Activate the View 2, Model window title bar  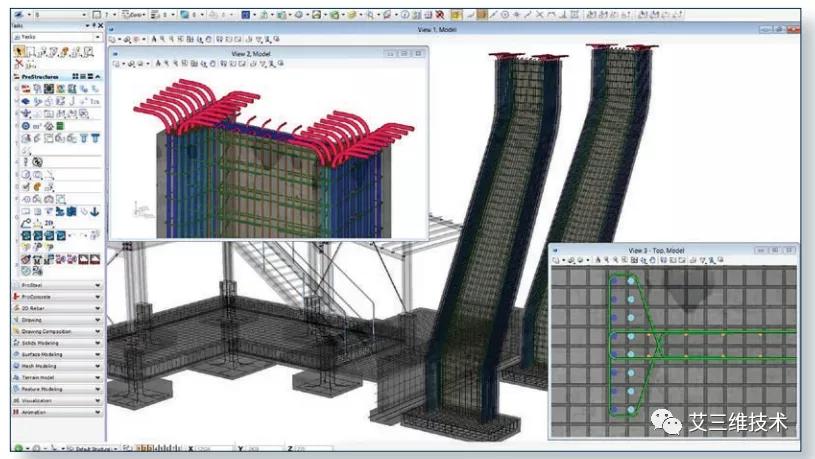[268, 53]
